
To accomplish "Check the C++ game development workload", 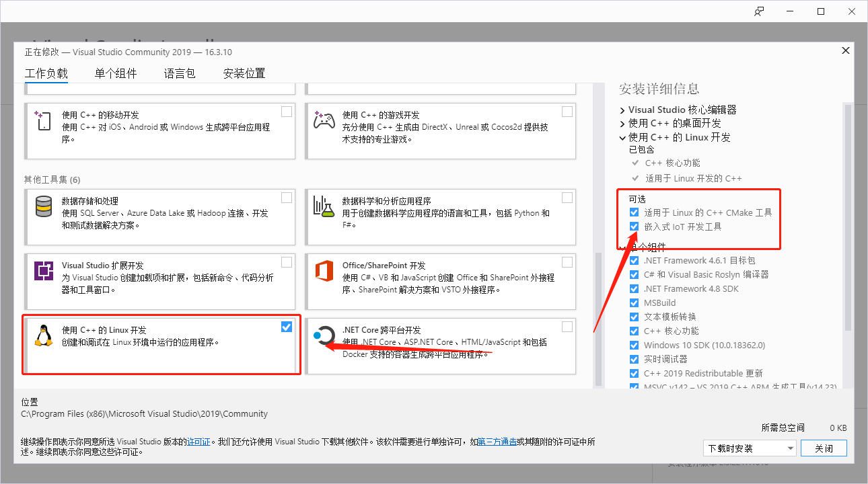I will pos(567,112).
